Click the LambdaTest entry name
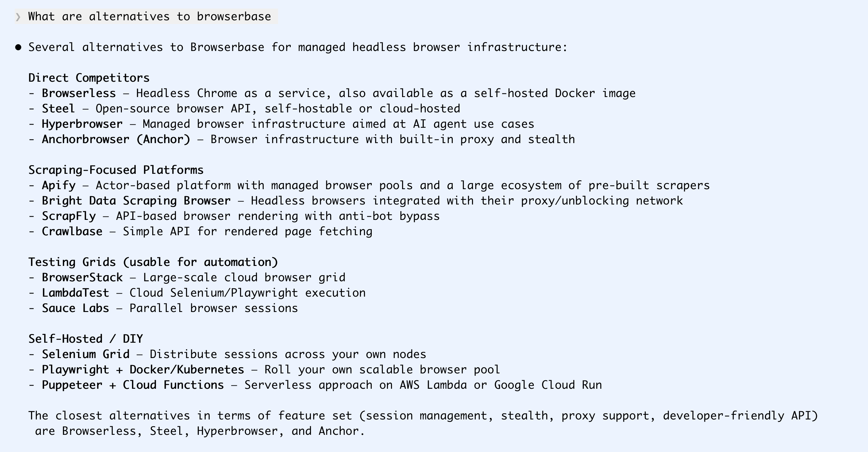Screen dimensions: 868x452 (75, 293)
